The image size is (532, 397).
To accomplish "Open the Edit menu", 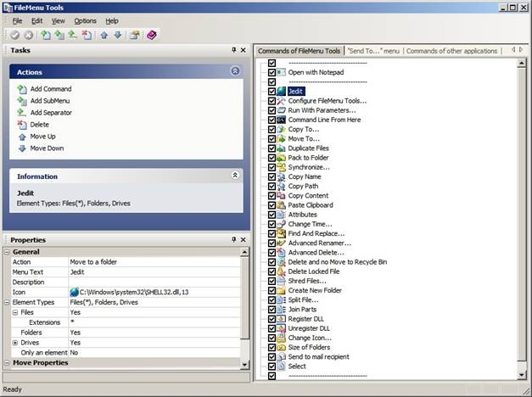I will (37, 21).
